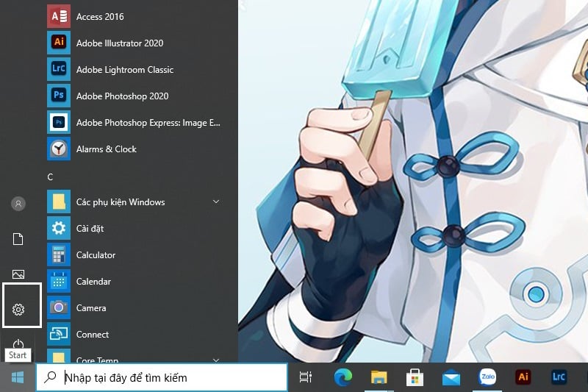This screenshot has height=392, width=588.
Task: Select 'Cài đặt' text label
Action: (x=90, y=229)
